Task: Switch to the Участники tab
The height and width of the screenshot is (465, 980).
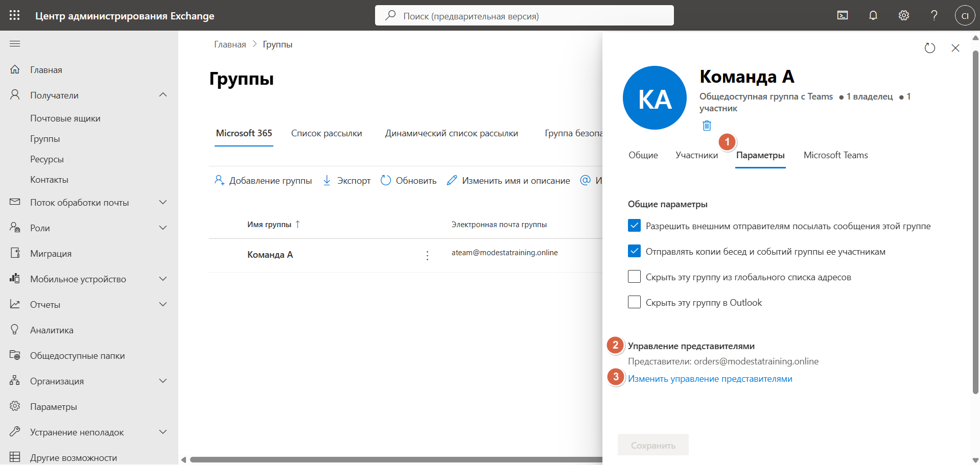Action: (697, 155)
